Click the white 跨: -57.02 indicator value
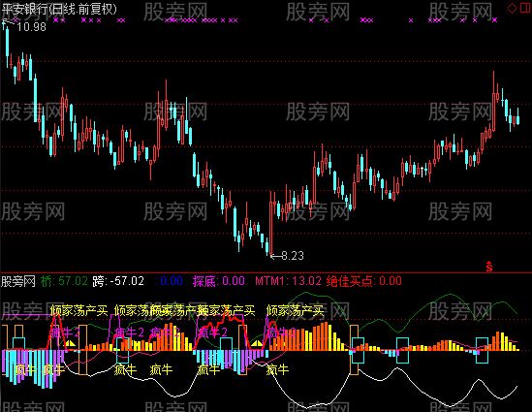Screen dimensions: 532x412 (118, 281)
